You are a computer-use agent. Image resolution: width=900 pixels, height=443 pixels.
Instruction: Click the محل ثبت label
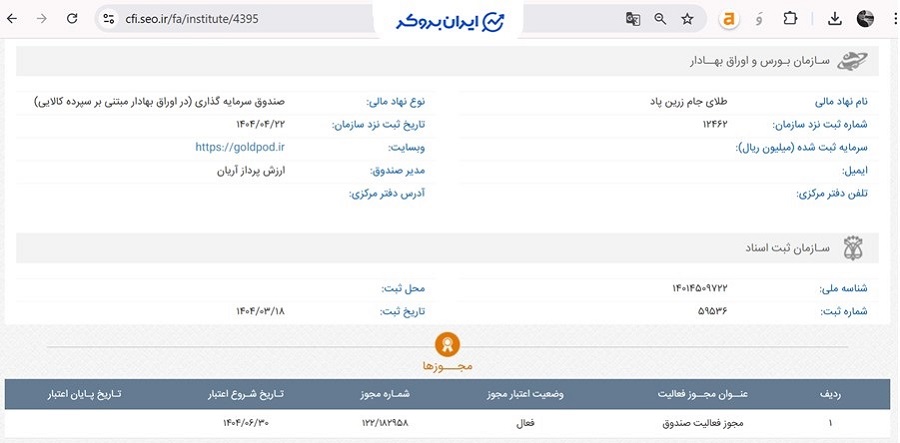click(x=404, y=289)
